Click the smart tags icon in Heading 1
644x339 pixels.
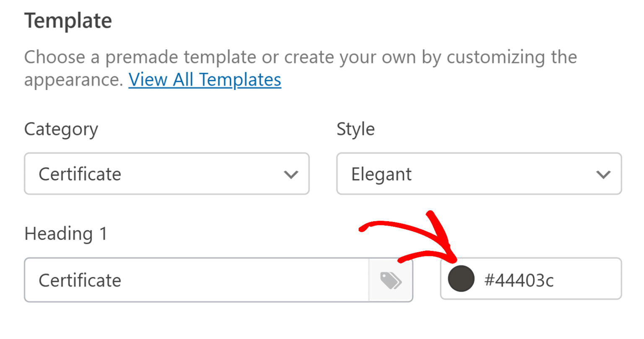click(x=391, y=280)
